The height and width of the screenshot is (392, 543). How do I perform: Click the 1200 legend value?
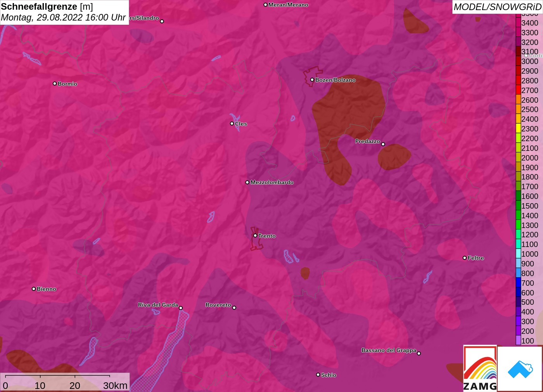(x=530, y=235)
